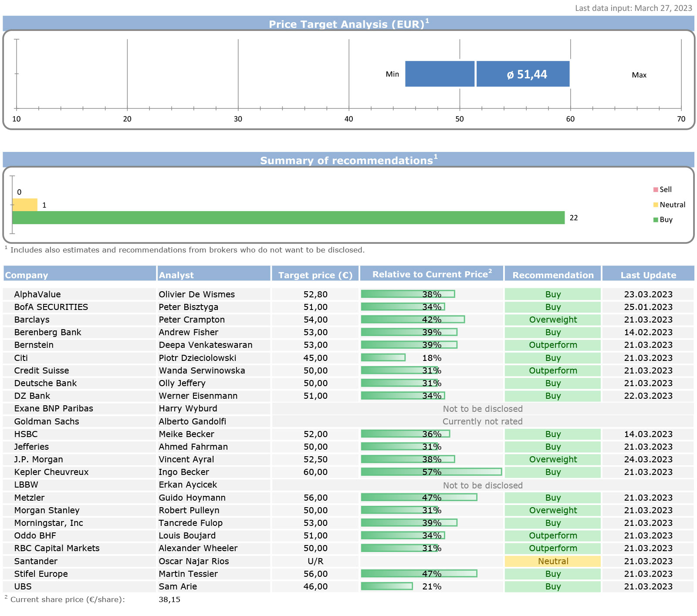Select the Citi company cell
The height and width of the screenshot is (616, 697).
[79, 358]
